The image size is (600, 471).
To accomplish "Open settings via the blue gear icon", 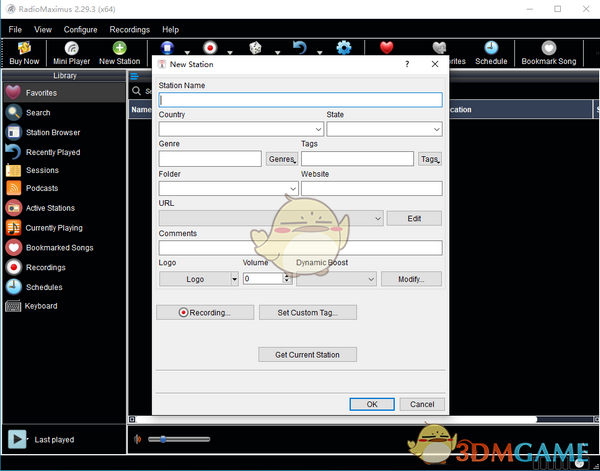I will coord(344,48).
